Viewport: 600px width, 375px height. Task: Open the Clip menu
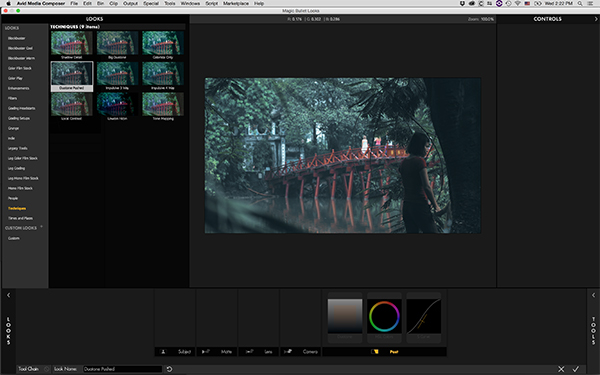[x=114, y=3]
